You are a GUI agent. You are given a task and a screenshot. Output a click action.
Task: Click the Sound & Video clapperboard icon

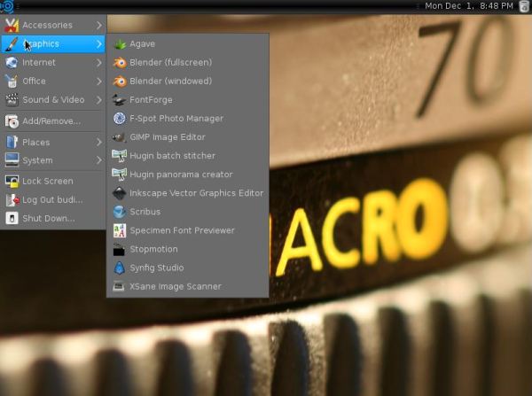(12, 100)
